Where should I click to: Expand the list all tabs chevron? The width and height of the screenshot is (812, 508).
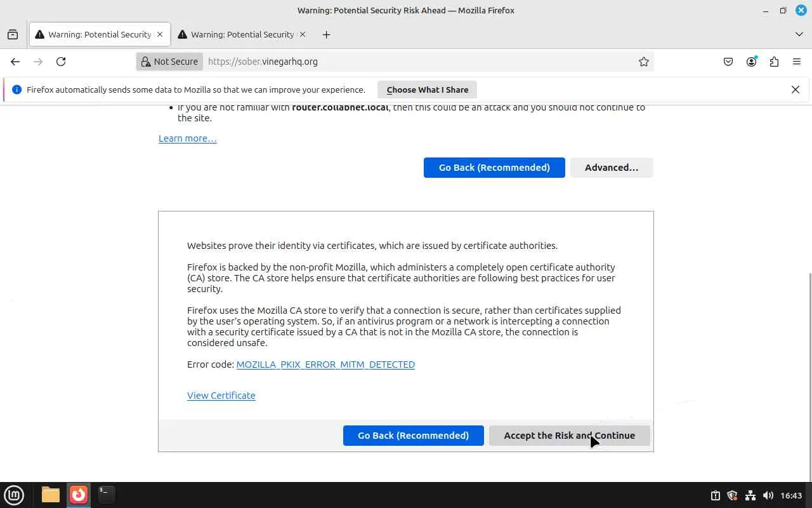click(x=799, y=34)
